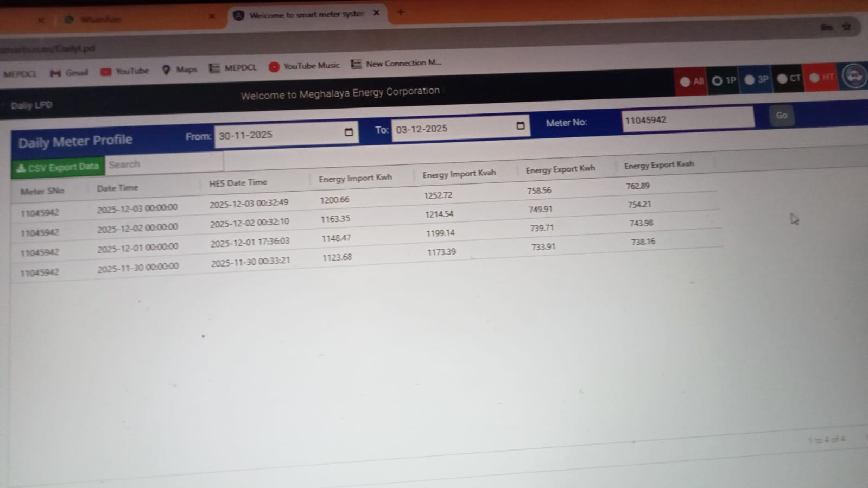This screenshot has height=488, width=868.
Task: Click the To date field
Action: tap(460, 128)
